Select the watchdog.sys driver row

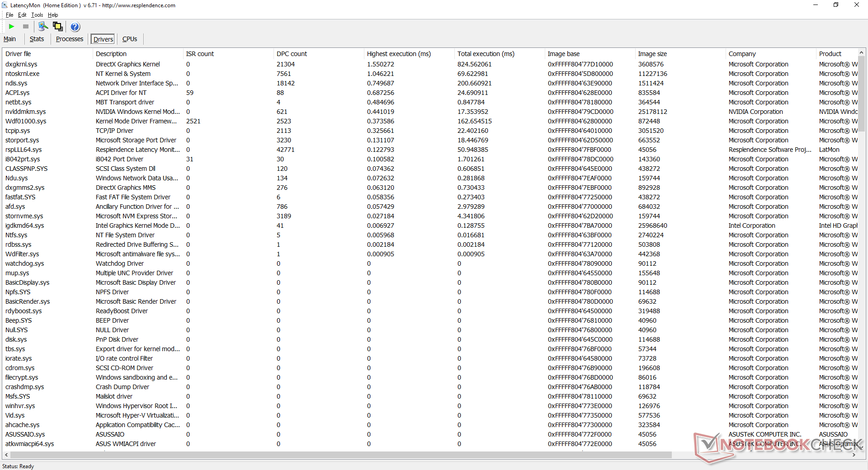[x=430, y=263]
